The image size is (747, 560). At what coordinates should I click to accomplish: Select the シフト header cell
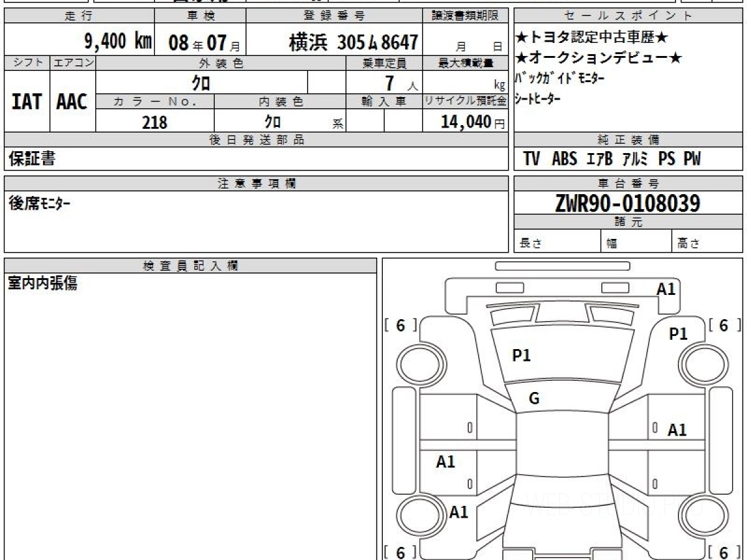[x=27, y=63]
